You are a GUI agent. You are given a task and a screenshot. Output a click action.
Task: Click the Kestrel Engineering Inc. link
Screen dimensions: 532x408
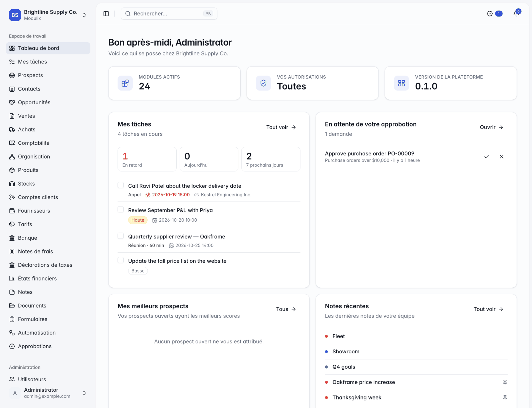click(x=223, y=195)
